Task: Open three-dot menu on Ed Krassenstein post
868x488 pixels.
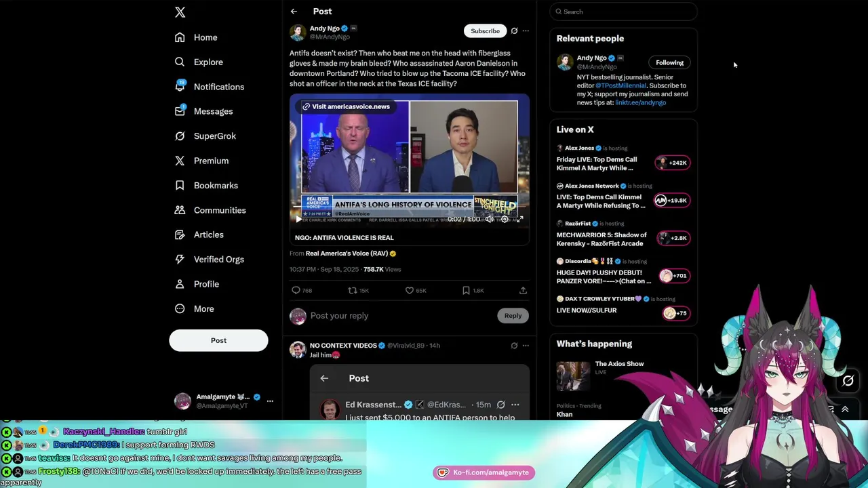Action: point(515,405)
